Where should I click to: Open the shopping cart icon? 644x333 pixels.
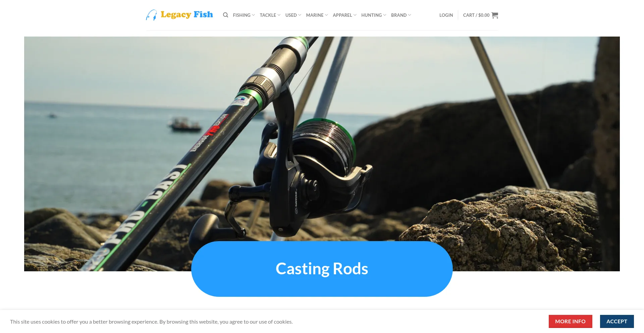coord(495,15)
